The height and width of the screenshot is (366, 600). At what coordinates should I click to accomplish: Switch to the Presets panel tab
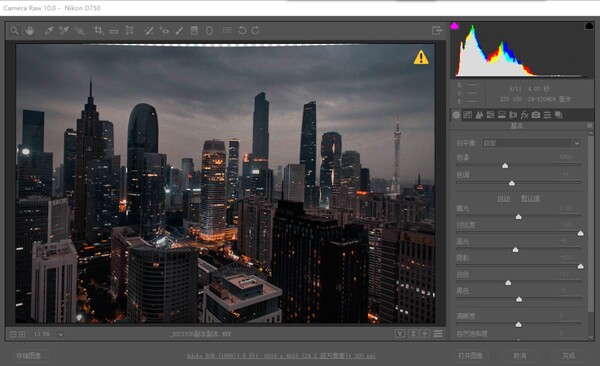click(x=547, y=115)
